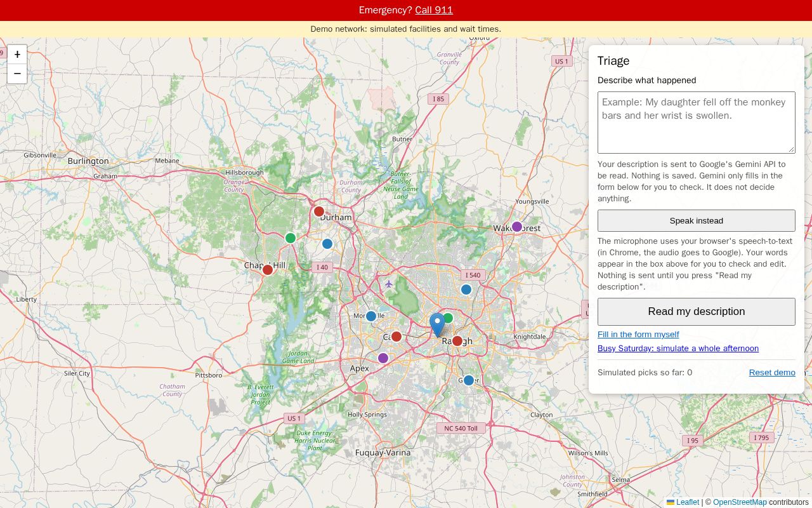Click the Call 911 emergency link
Viewport: 812px width, 508px height.
434,10
